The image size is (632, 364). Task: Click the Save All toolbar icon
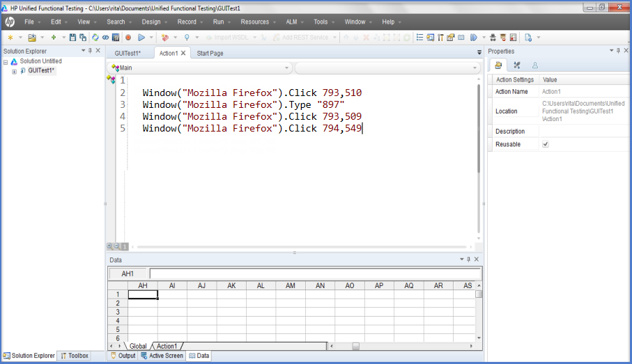click(83, 38)
